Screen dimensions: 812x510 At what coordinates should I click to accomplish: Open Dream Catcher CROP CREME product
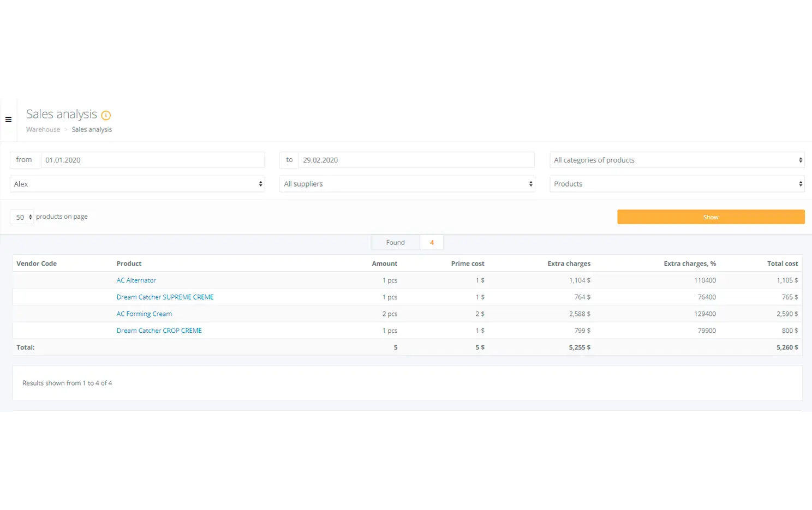pyautogui.click(x=159, y=331)
